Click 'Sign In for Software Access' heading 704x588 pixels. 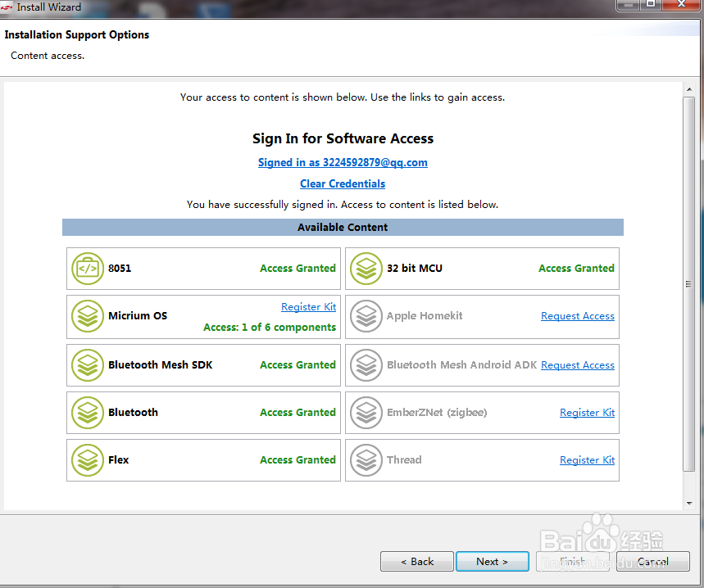click(x=343, y=138)
